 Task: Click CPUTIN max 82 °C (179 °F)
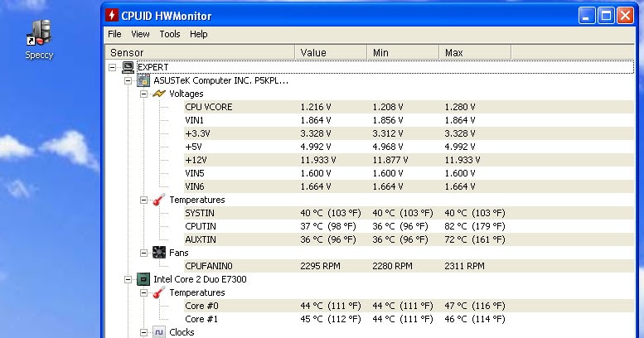click(x=475, y=226)
